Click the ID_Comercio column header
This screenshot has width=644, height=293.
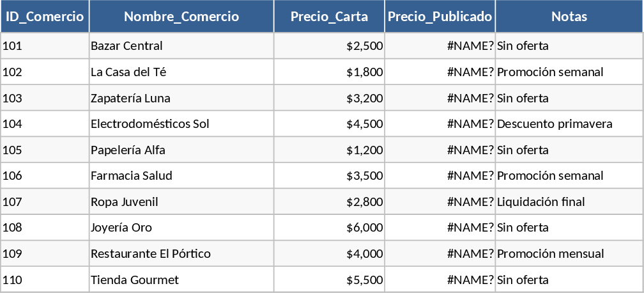pyautogui.click(x=45, y=17)
